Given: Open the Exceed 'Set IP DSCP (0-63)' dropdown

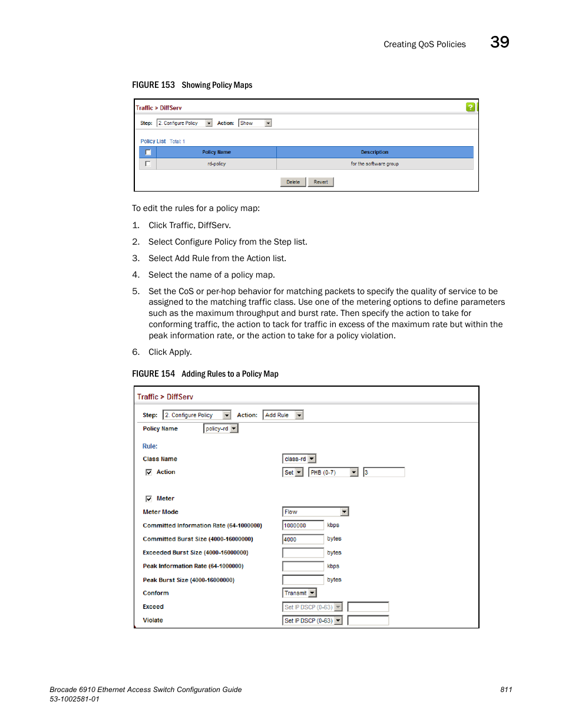Looking at the screenshot, I should 312,607.
